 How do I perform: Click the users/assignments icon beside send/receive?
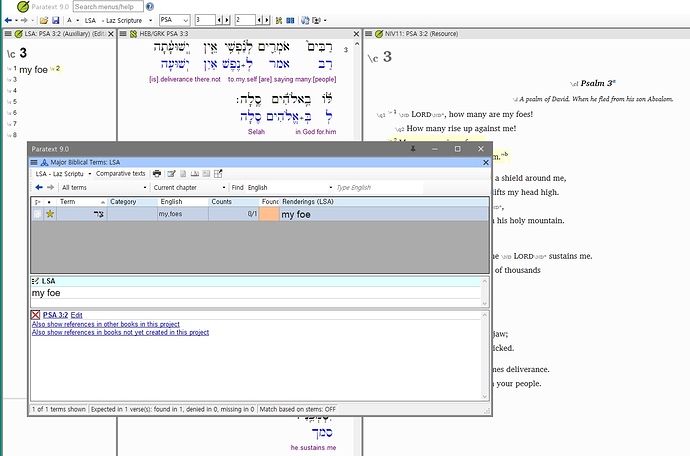[316, 20]
